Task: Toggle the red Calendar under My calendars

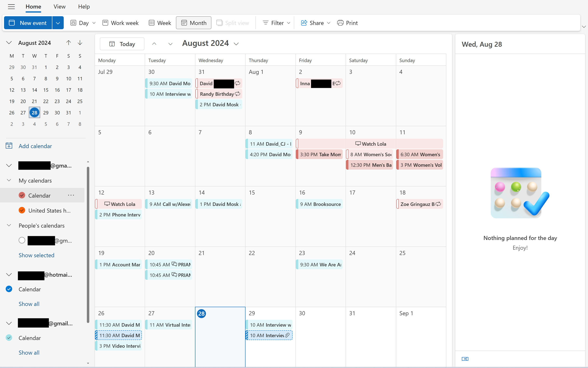Action: tap(22, 195)
